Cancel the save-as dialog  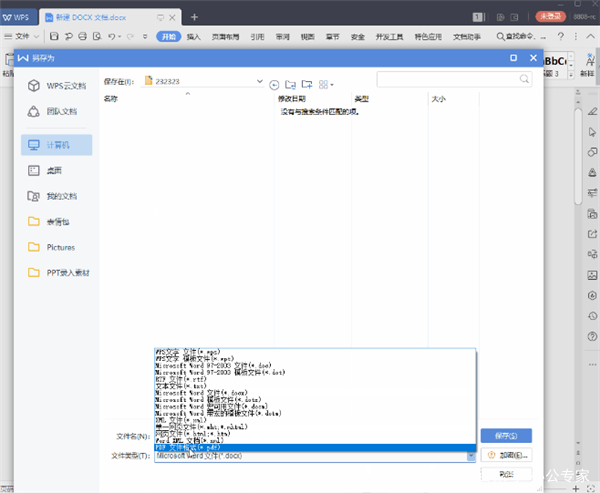(506, 475)
